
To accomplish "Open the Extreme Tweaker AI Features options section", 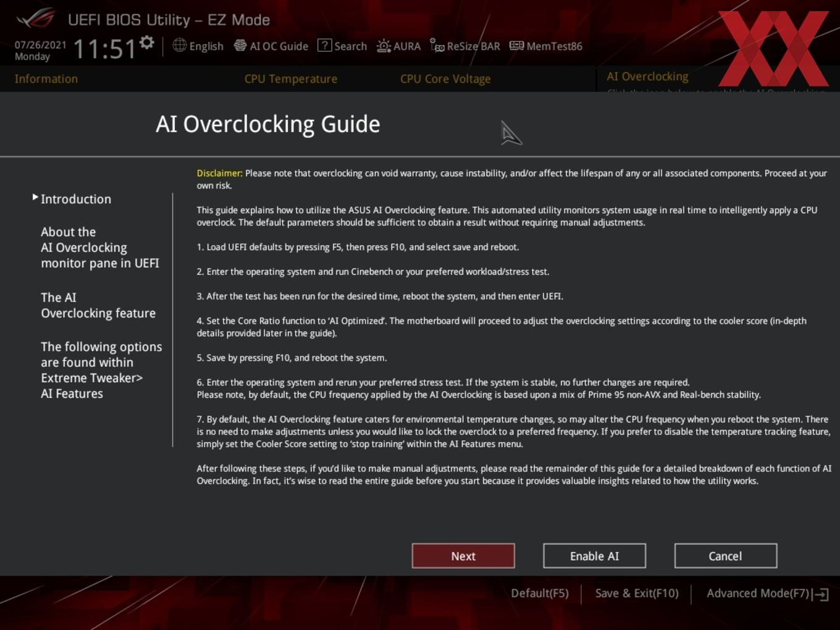I will pyautogui.click(x=101, y=370).
